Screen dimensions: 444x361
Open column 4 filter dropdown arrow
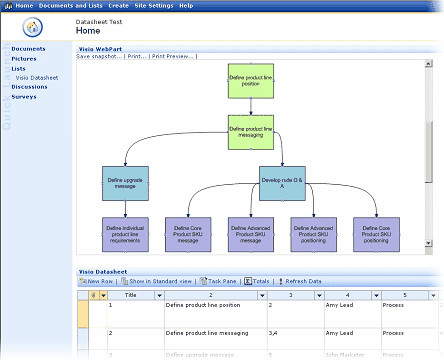376,295
